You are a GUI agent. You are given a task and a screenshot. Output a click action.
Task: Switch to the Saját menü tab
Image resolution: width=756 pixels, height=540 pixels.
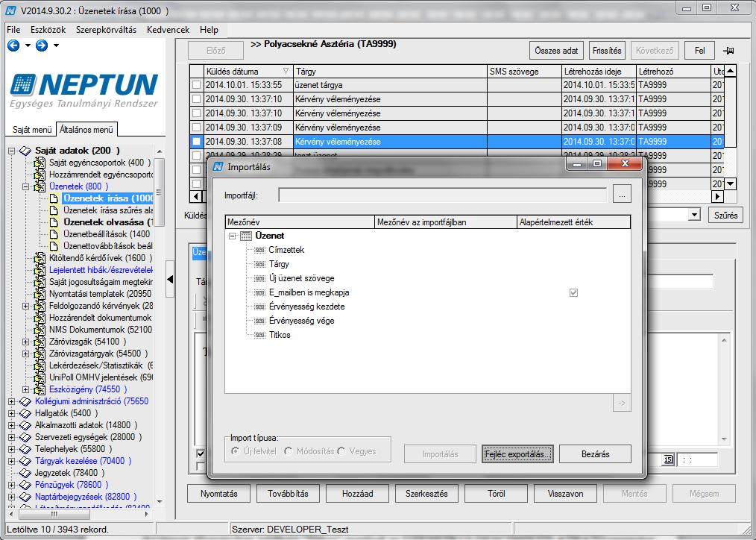(x=32, y=130)
